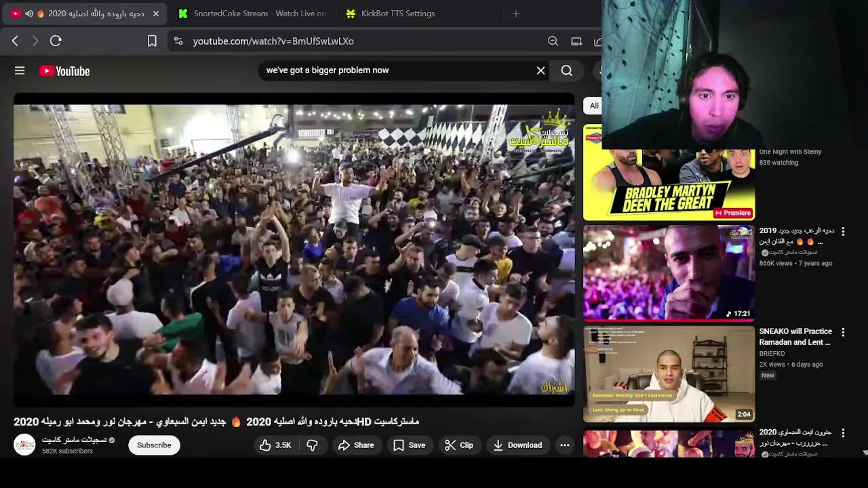868x488 pixels.
Task: Open a new browser tab with plus
Action: [x=516, y=14]
